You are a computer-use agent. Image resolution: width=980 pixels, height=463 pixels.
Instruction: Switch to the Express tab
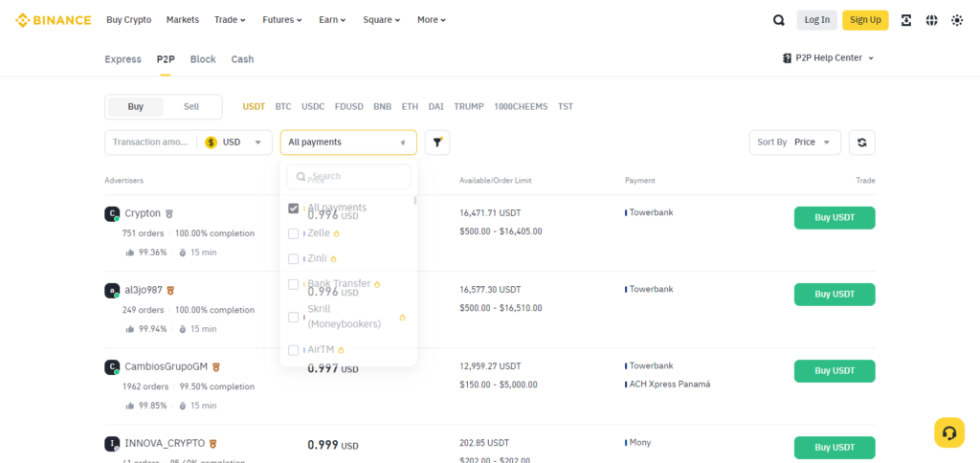(x=123, y=59)
